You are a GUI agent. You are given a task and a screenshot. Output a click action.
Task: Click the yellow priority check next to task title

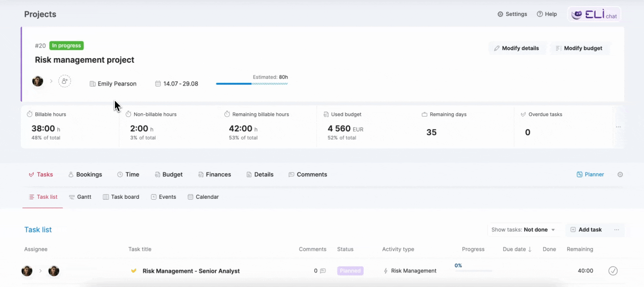(x=134, y=271)
